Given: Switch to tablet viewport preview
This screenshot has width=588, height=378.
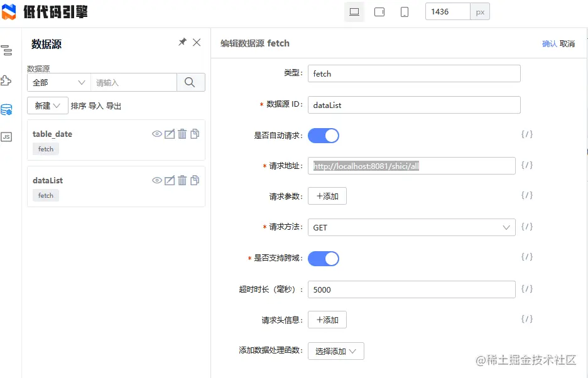Looking at the screenshot, I should click(x=379, y=12).
